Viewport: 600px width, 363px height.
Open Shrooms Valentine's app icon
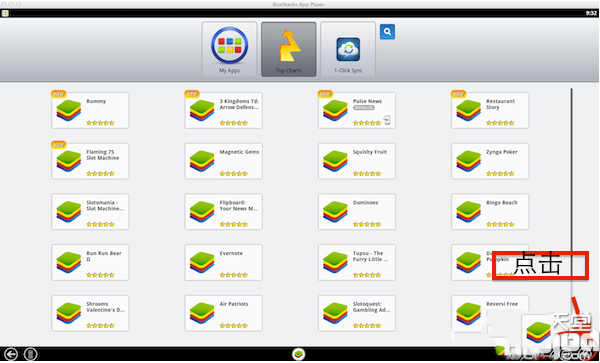(69, 313)
